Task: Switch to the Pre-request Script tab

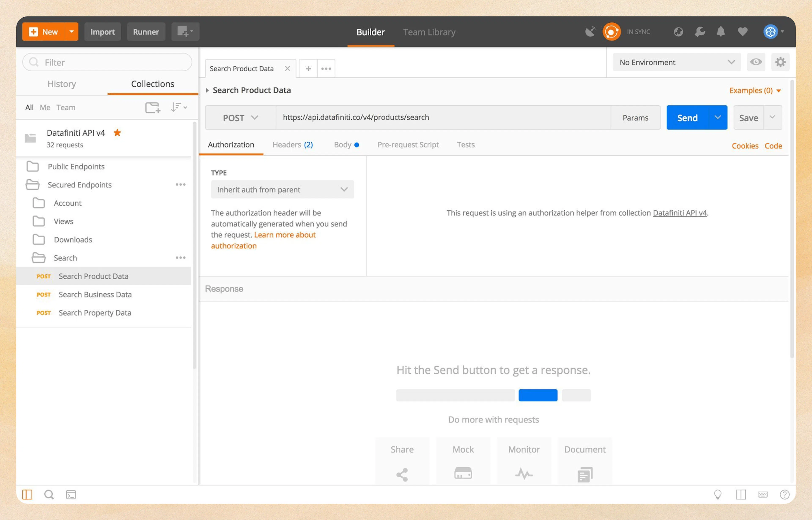Action: pyautogui.click(x=408, y=144)
